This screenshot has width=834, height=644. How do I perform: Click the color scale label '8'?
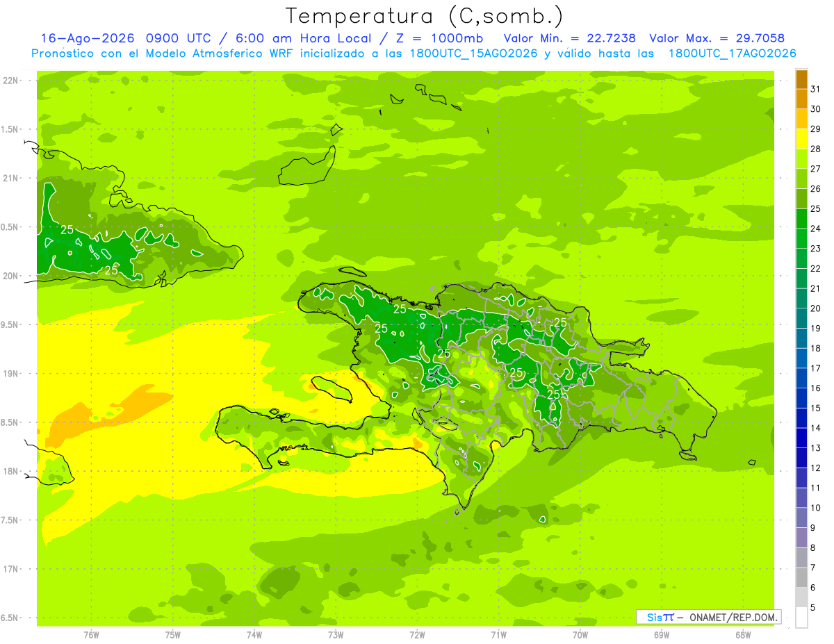812,547
